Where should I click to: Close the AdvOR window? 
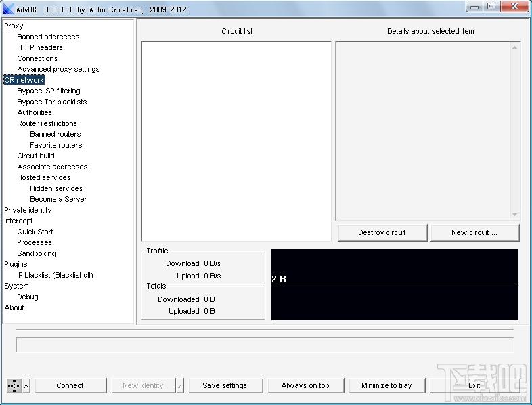click(x=514, y=7)
